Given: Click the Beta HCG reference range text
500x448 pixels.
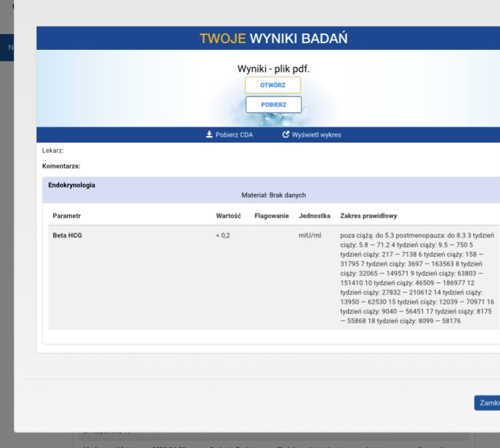Looking at the screenshot, I should 417,278.
